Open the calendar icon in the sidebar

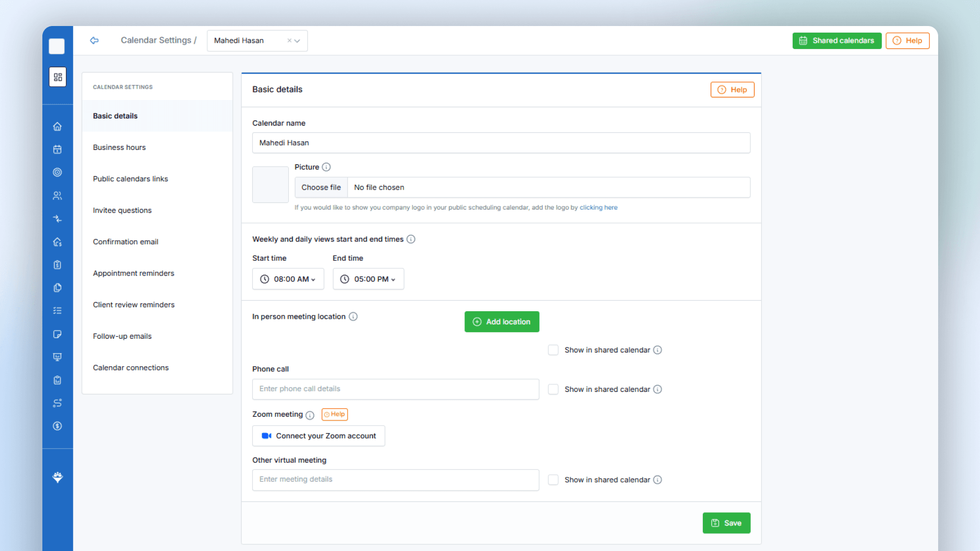(x=58, y=149)
